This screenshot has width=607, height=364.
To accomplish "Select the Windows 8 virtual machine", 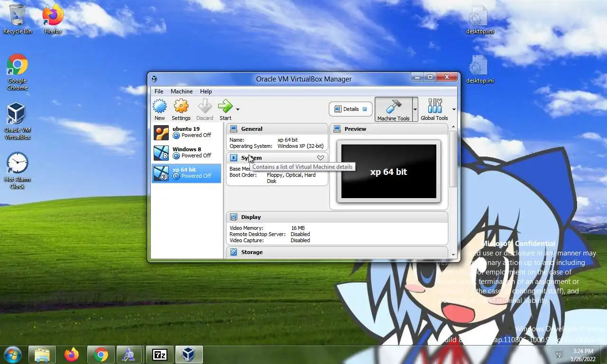I will 186,153.
